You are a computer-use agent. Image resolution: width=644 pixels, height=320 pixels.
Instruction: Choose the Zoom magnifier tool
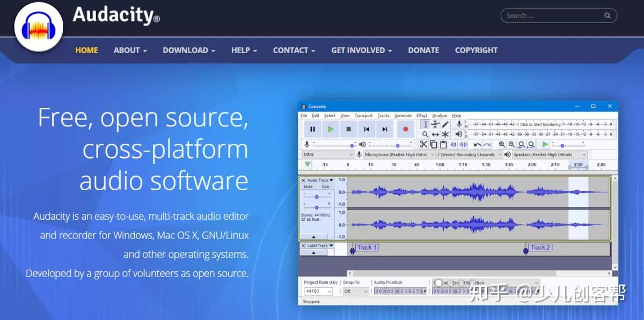425,134
